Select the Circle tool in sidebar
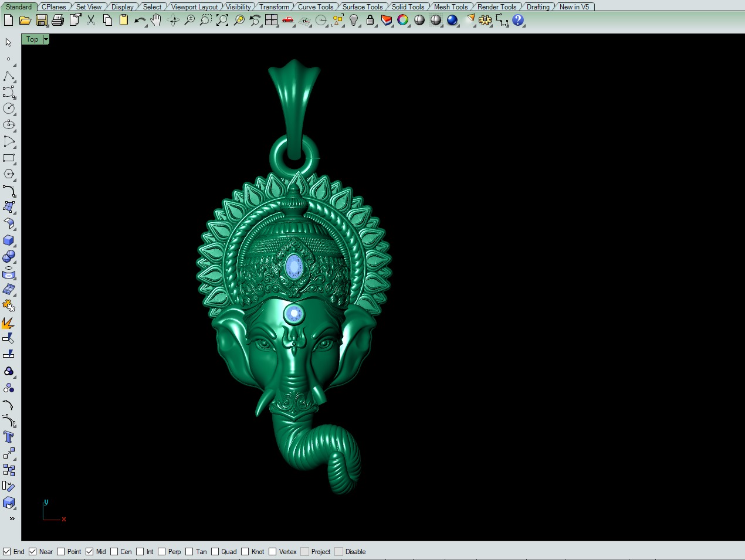The width and height of the screenshot is (745, 560). [9, 108]
